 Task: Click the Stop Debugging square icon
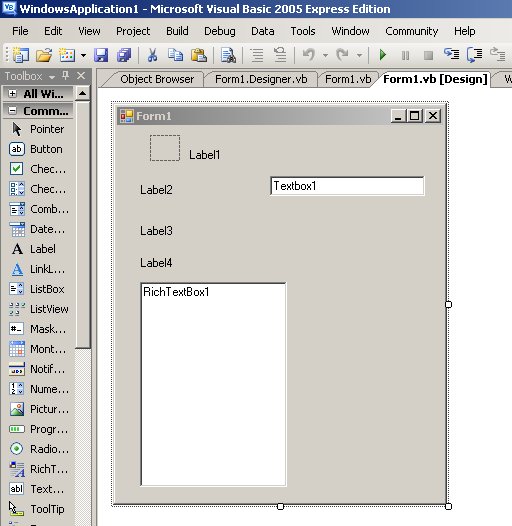(428, 55)
